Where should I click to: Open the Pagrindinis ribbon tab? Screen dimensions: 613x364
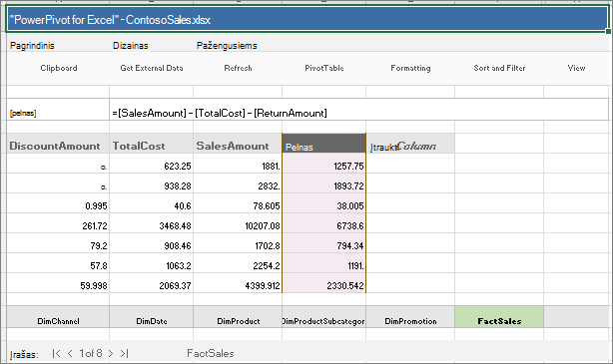32,45
